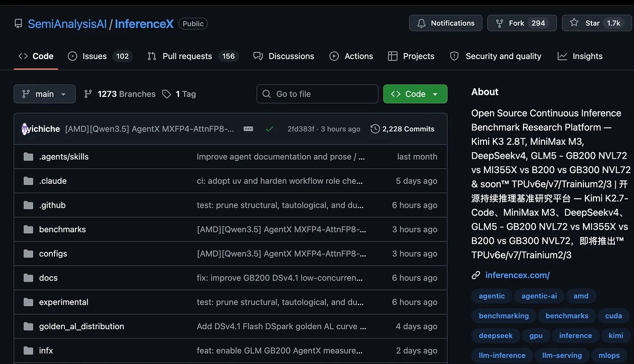Open the Pull requests tab
Image resolution: width=634 pixels, height=364 pixels.
[193, 56]
